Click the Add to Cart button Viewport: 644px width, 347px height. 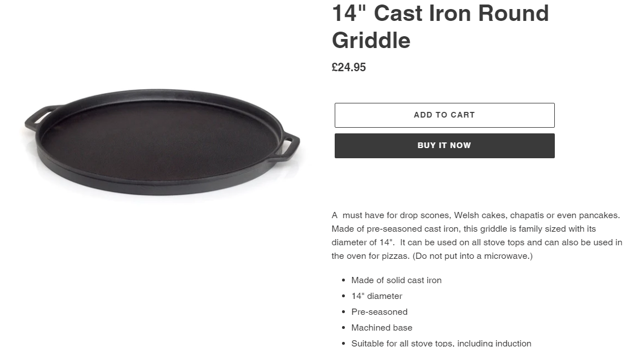[444, 115]
